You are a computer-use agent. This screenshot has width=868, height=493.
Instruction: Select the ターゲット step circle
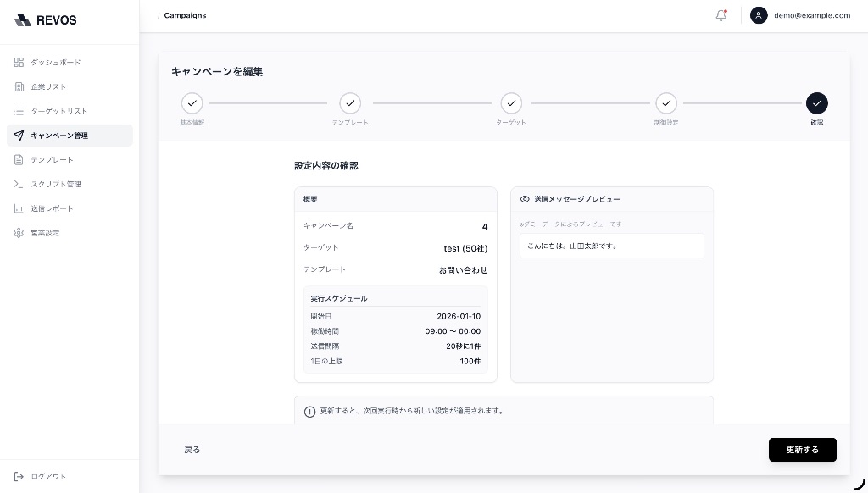pyautogui.click(x=512, y=103)
